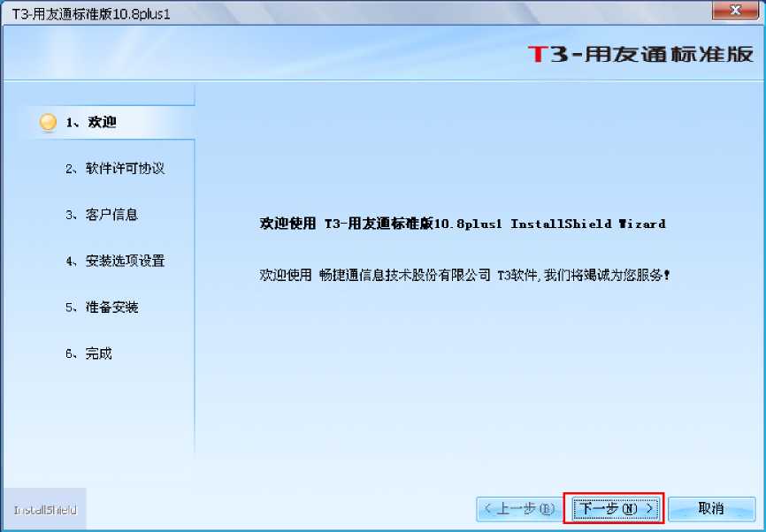Click the bold 欢迎使用 InstallShield Wizard heading
This screenshot has width=766, height=532.
point(462,224)
